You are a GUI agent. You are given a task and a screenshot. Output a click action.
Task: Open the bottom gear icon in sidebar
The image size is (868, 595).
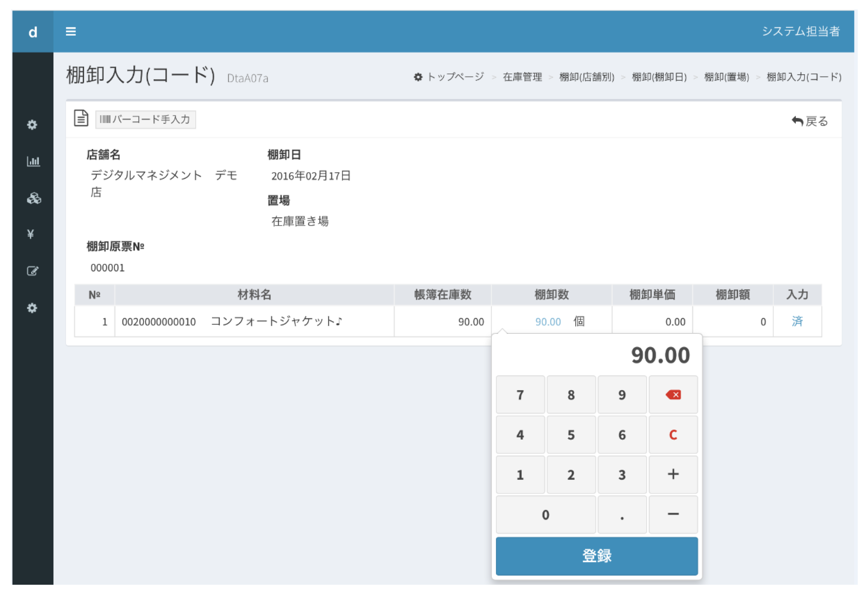click(32, 308)
